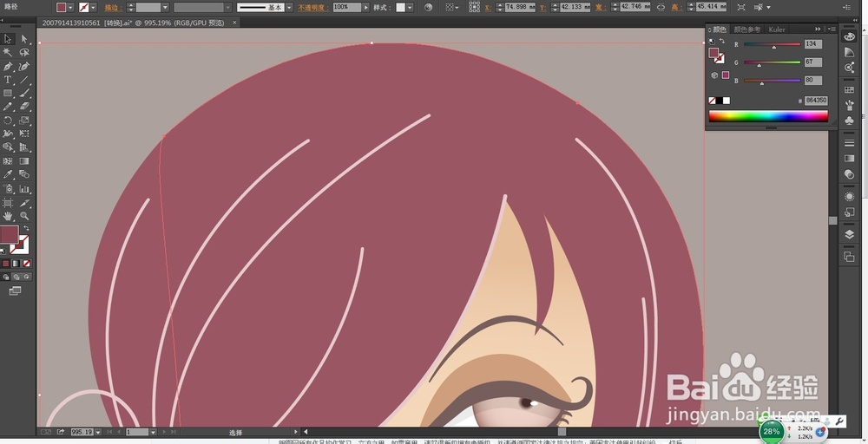Select the Zoom tool
Screen dimensions: 868x444
(24, 216)
